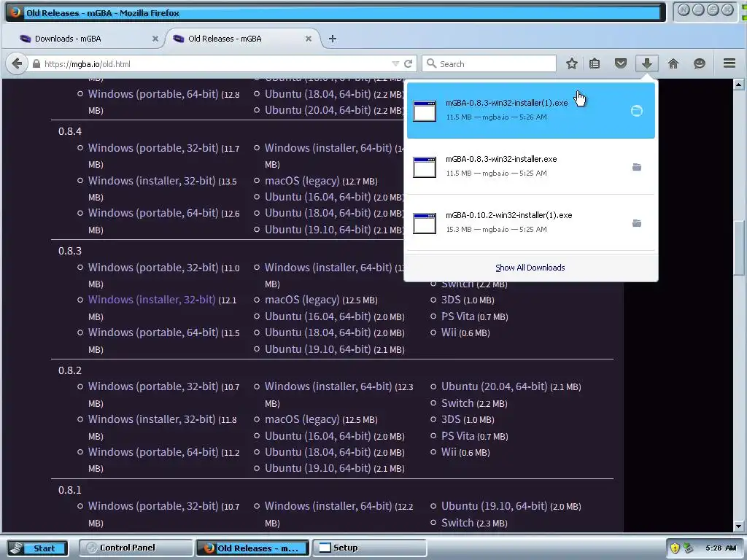Click scrollbar up arrow of the page

(x=738, y=85)
